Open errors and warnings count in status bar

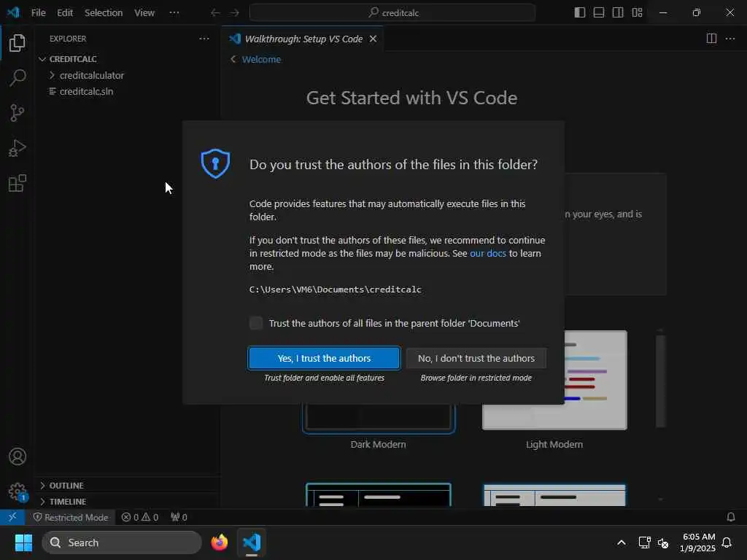[139, 517]
